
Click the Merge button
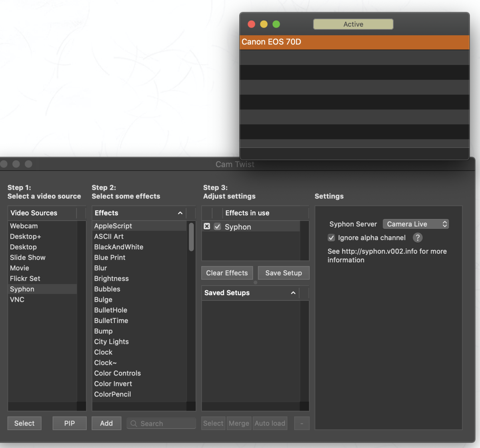(x=239, y=423)
